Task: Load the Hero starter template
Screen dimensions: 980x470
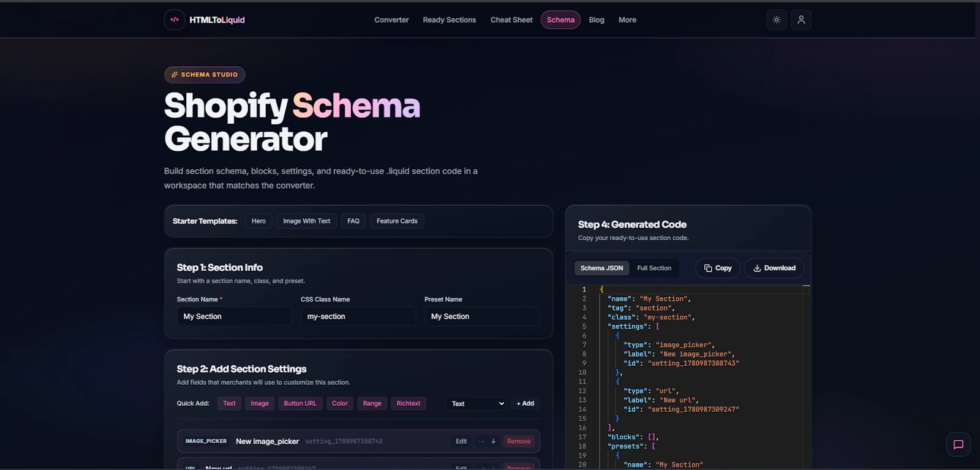Action: 258,221
